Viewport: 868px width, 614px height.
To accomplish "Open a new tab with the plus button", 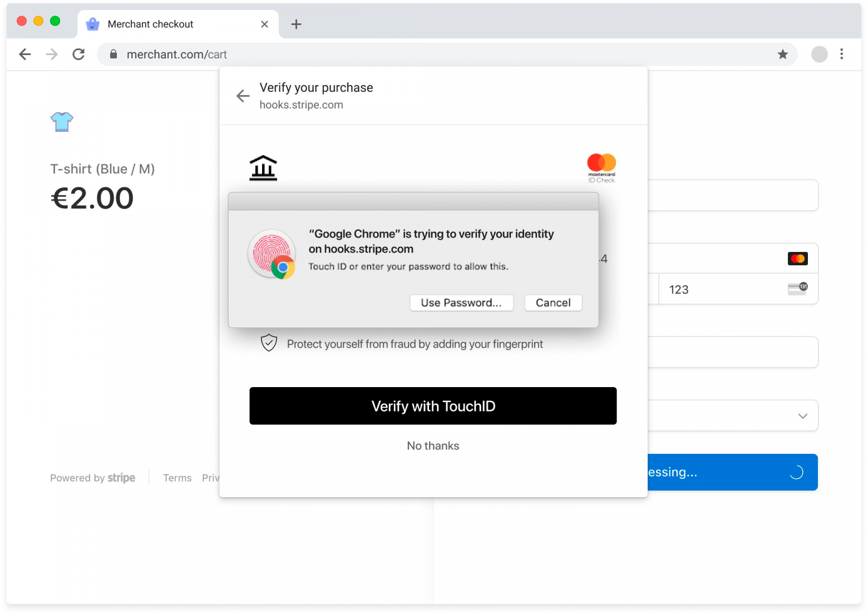I will tap(296, 24).
